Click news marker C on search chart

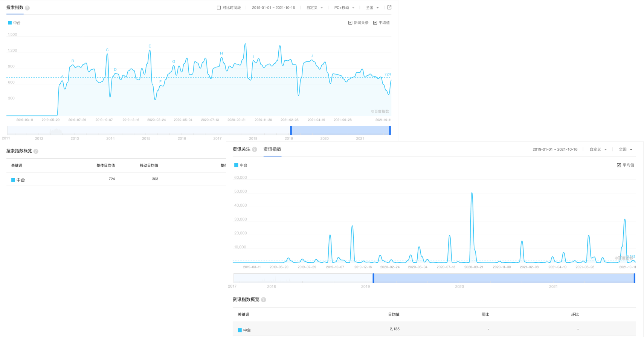point(107,50)
